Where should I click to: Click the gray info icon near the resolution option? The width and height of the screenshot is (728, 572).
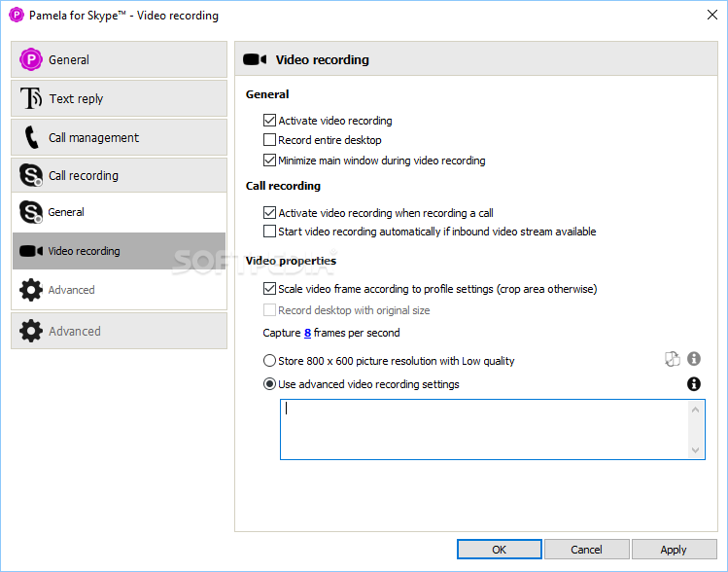(x=694, y=359)
